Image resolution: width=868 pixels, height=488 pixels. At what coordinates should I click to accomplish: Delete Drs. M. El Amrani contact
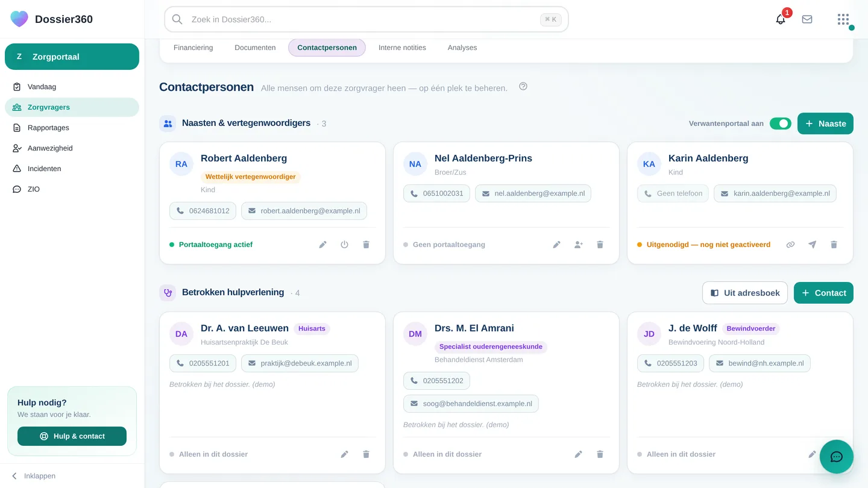(600, 454)
